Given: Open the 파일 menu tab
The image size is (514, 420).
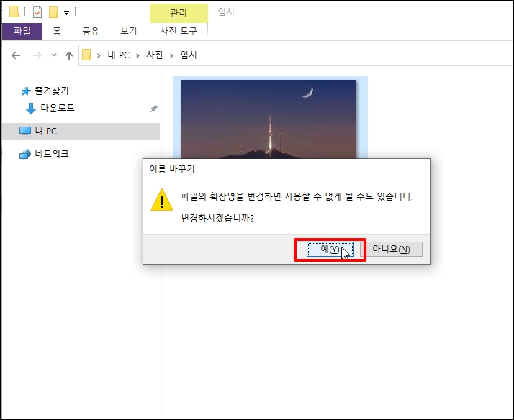Looking at the screenshot, I should click(22, 31).
